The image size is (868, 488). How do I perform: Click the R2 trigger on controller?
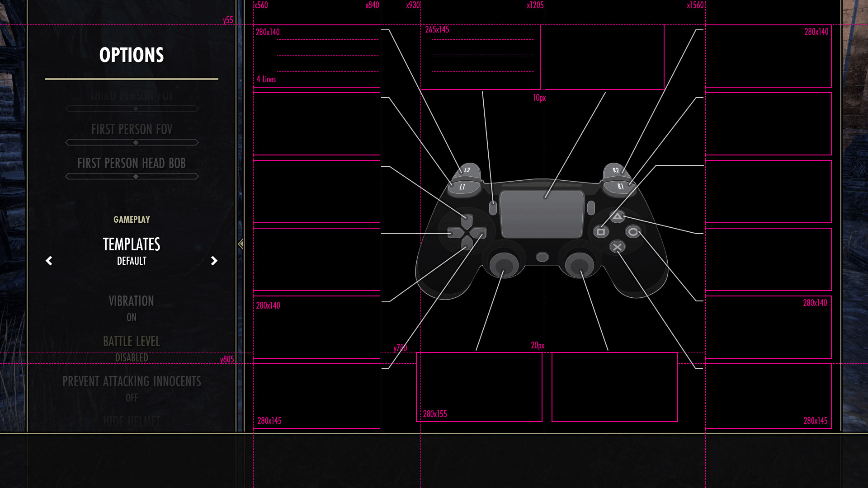coord(615,170)
